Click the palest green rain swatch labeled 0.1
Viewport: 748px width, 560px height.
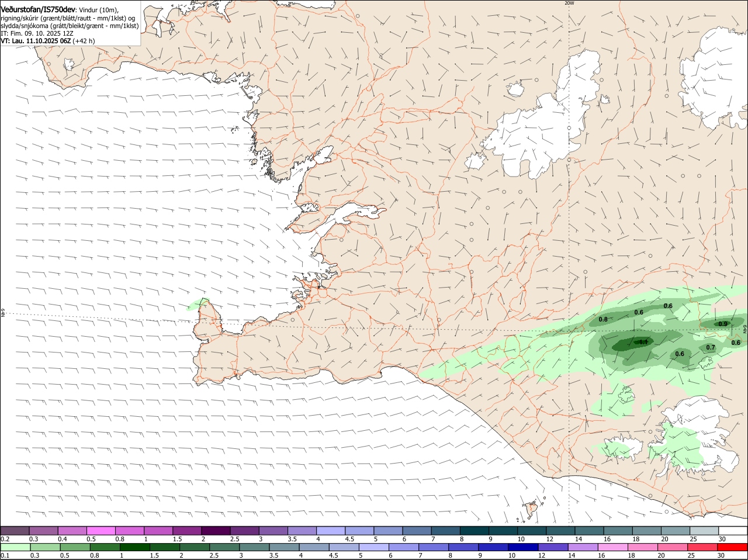click(x=15, y=547)
